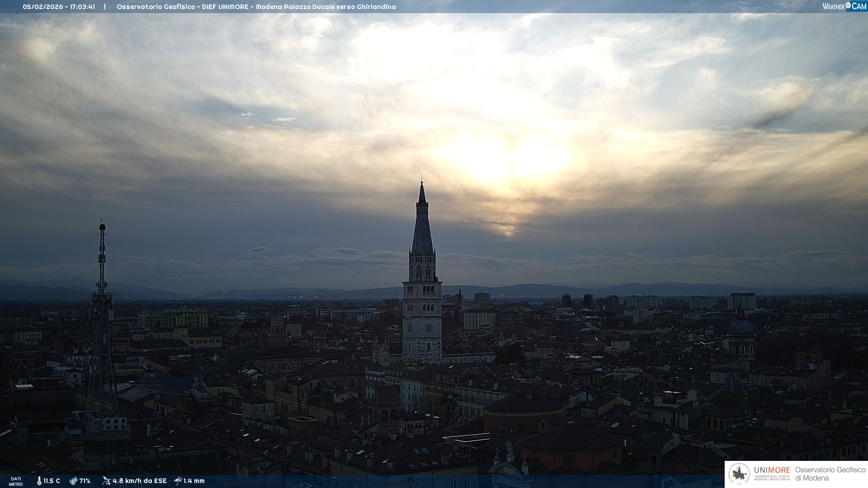This screenshot has width=868, height=488.
Task: Click the rain umbrella icon
Action: [x=178, y=481]
